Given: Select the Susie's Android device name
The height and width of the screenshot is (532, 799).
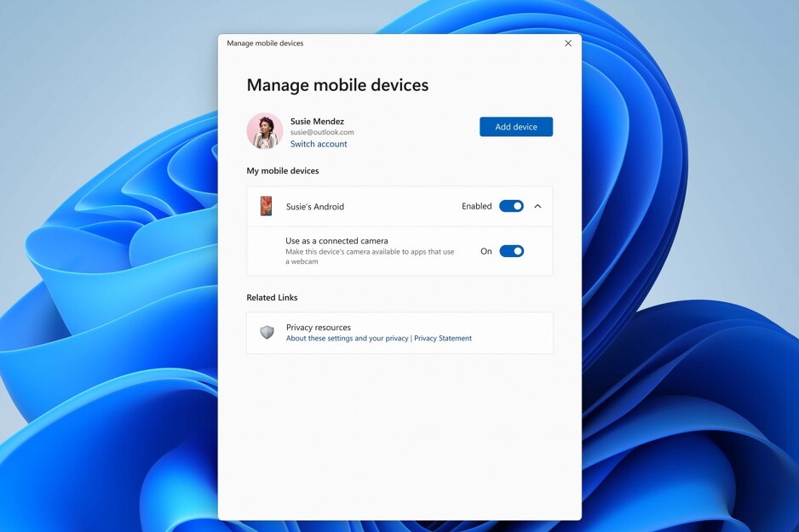Looking at the screenshot, I should 315,207.
